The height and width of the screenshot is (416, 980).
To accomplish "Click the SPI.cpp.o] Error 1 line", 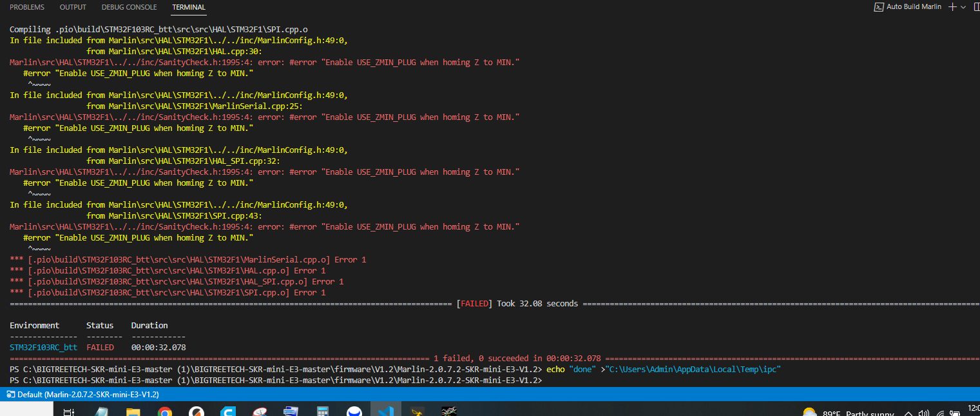I will click(168, 292).
